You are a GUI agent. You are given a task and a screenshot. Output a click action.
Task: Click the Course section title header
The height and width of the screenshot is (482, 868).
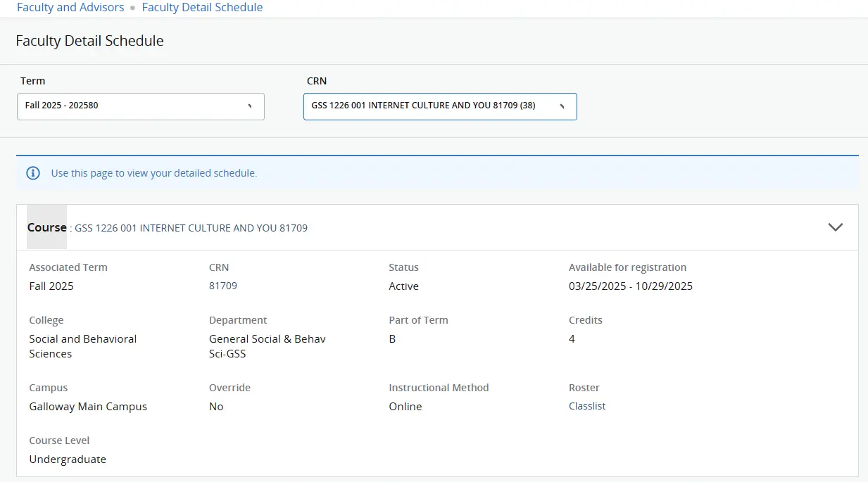46,227
